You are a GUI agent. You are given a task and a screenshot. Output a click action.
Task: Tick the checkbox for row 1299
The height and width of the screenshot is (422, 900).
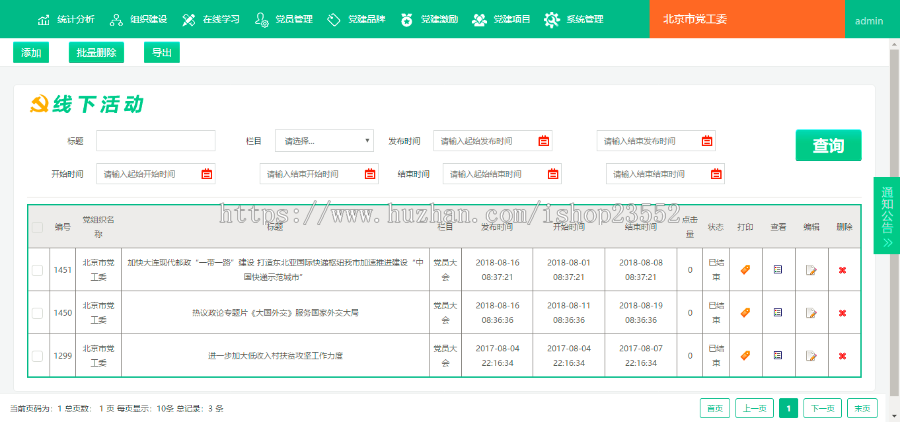tap(38, 355)
